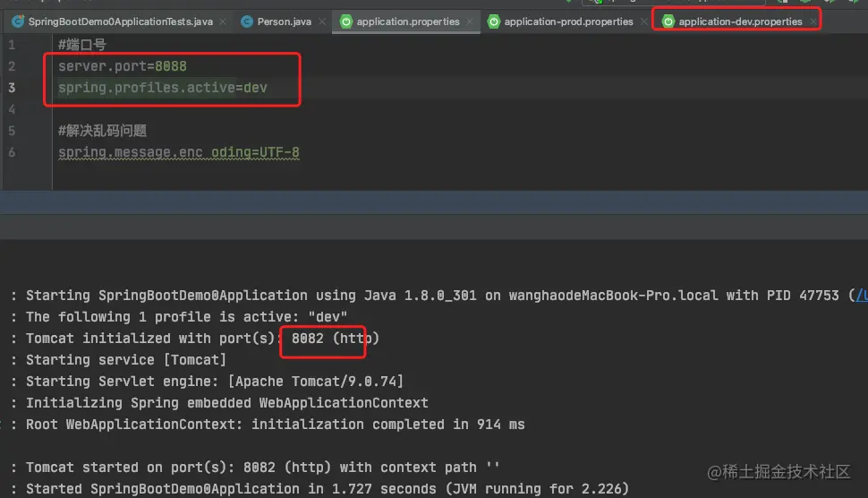Image resolution: width=868 pixels, height=498 pixels.
Task: Close the application.properties tab
Action: pyautogui.click(x=470, y=21)
